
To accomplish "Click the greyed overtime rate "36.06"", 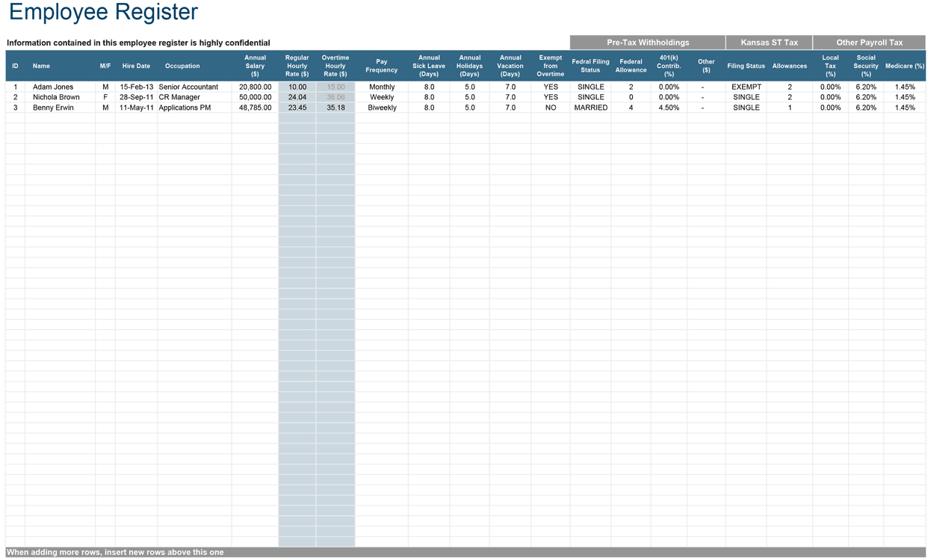I will [x=336, y=97].
